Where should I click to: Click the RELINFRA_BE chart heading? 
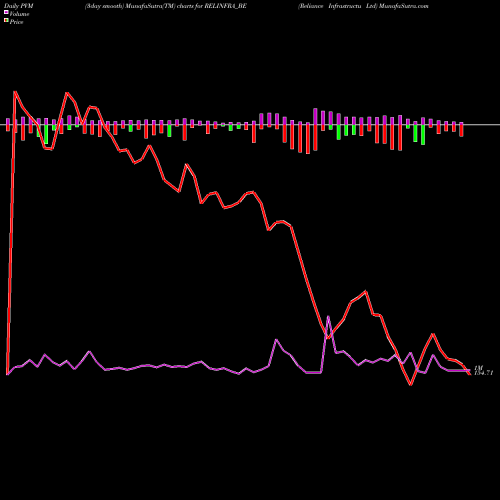click(165, 6)
